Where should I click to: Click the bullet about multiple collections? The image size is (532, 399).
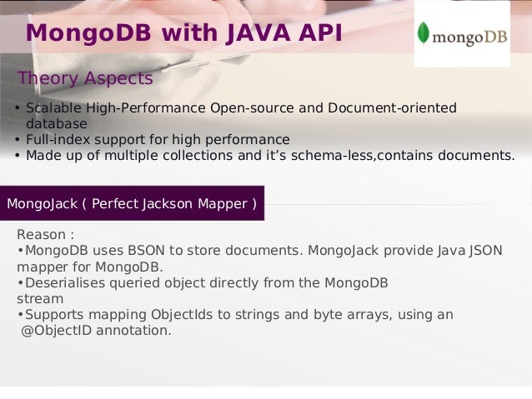click(270, 155)
